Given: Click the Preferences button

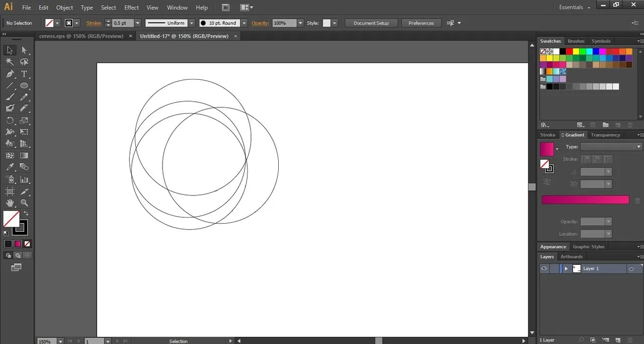Looking at the screenshot, I should pos(421,23).
